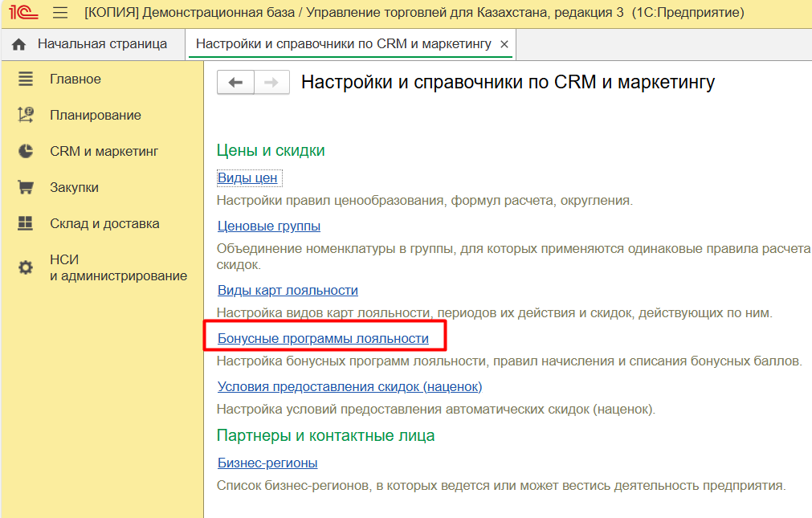The width and height of the screenshot is (812, 518).
Task: Open the hamburger main menu
Action: 60,13
